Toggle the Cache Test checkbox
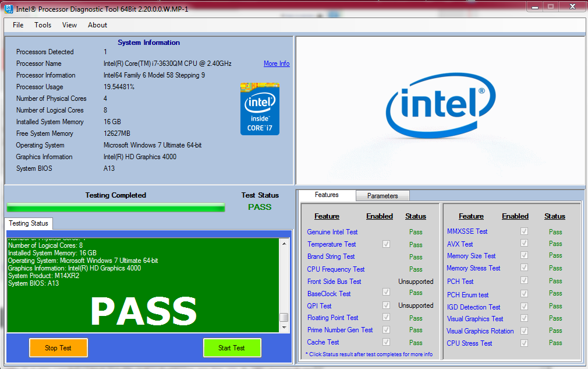588x369 pixels. (386, 342)
